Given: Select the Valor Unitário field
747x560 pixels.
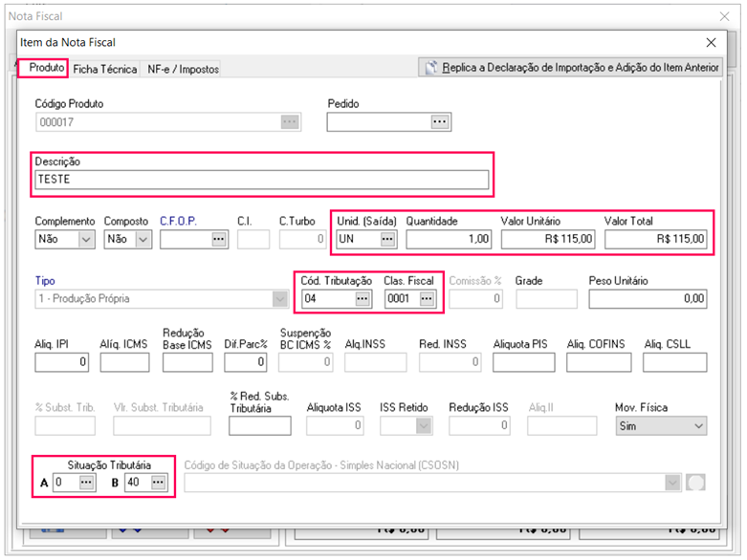Looking at the screenshot, I should point(547,239).
